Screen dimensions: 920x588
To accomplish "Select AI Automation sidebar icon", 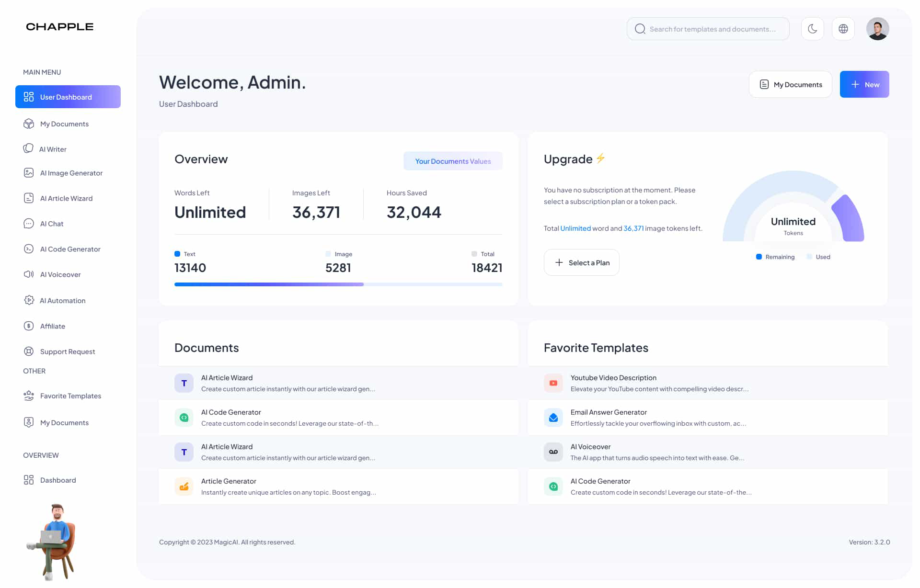I will (x=27, y=299).
